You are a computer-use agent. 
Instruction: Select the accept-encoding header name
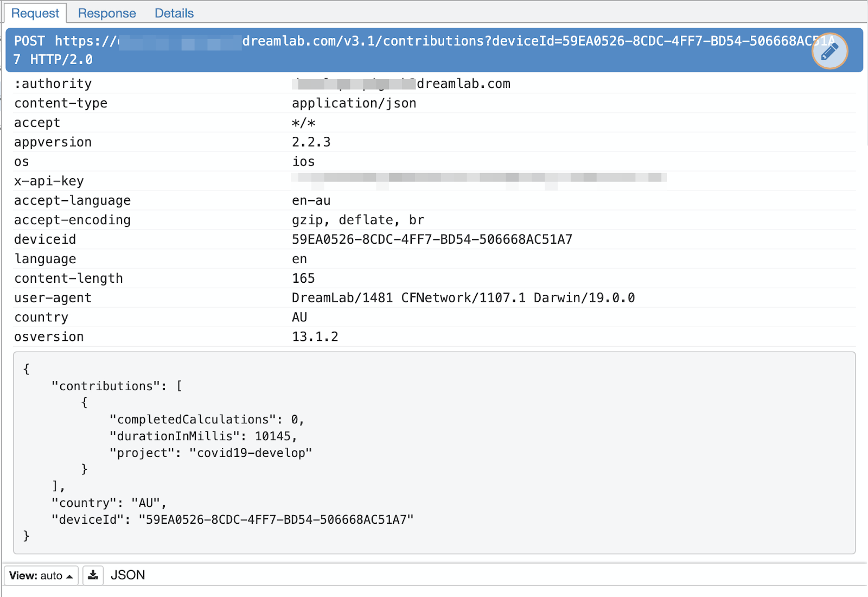point(73,220)
